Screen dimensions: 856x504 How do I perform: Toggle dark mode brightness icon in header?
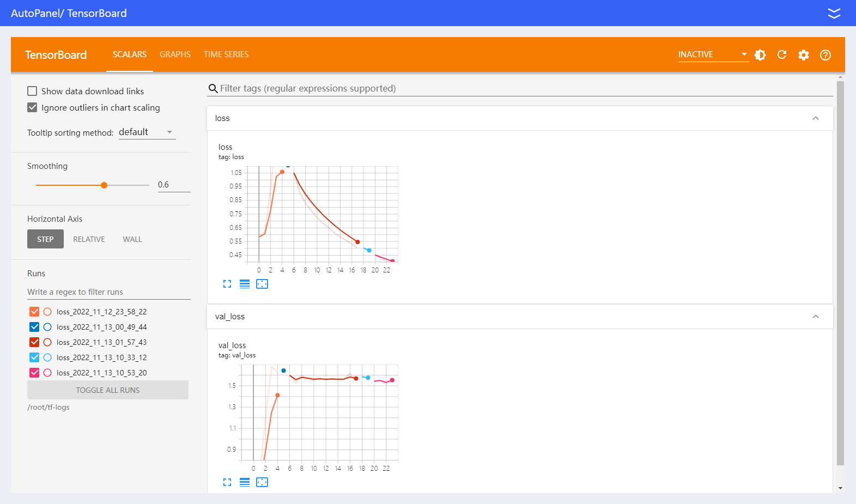pyautogui.click(x=760, y=54)
